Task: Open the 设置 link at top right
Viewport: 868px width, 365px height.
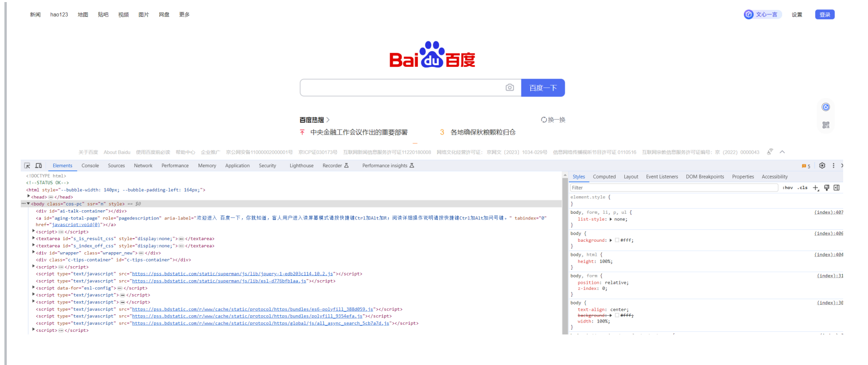Action: pos(797,14)
